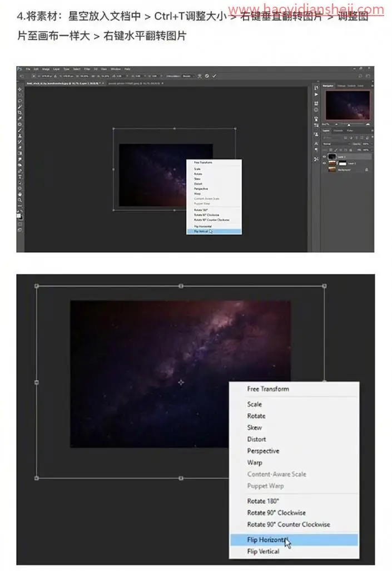Choose Rotate 180° in enlarged context menu
The height and width of the screenshot is (571, 392).
[x=294, y=501]
